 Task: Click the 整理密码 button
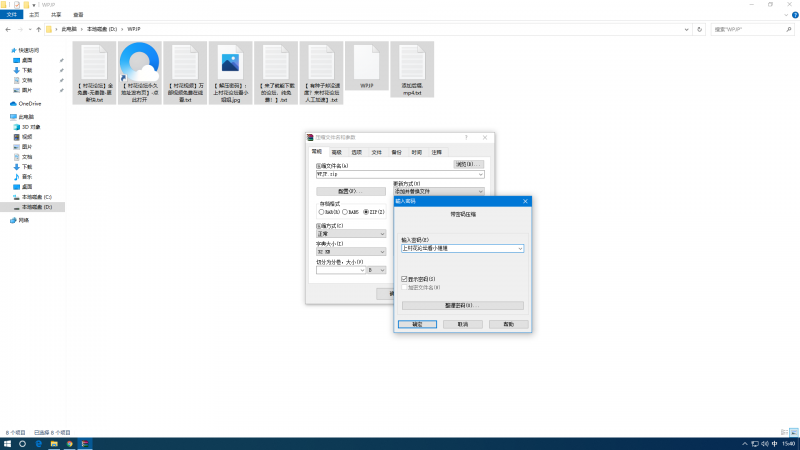[462, 305]
